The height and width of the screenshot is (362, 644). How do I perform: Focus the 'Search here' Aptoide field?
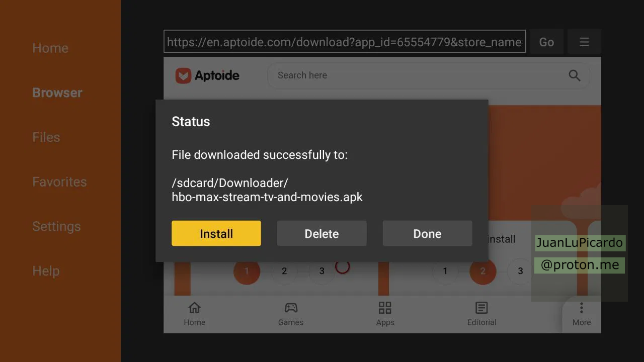point(418,75)
